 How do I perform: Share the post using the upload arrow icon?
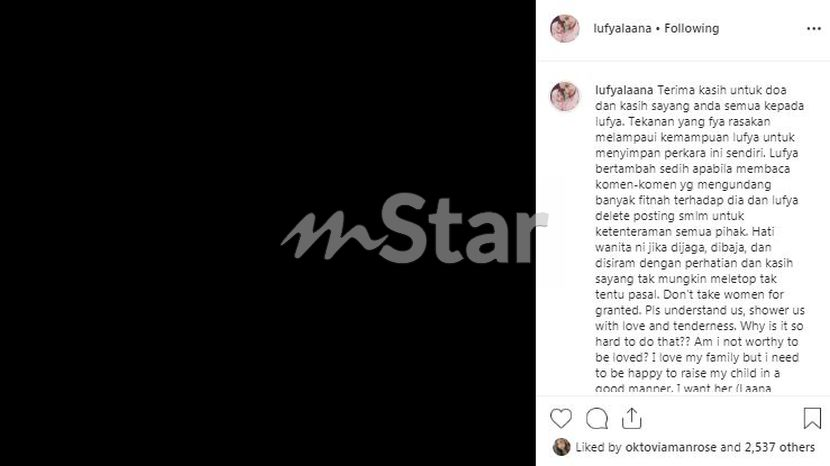tap(631, 418)
